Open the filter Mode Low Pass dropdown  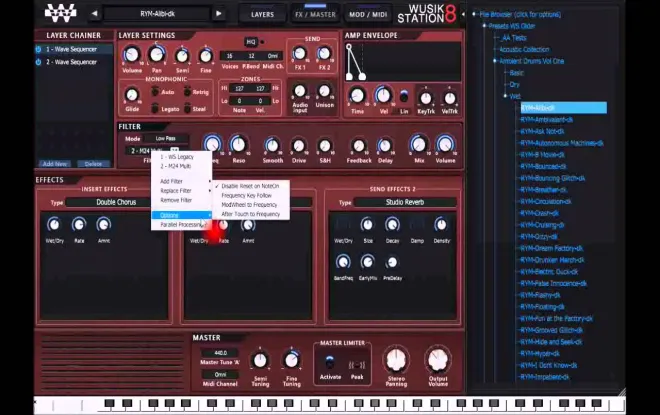point(166,138)
